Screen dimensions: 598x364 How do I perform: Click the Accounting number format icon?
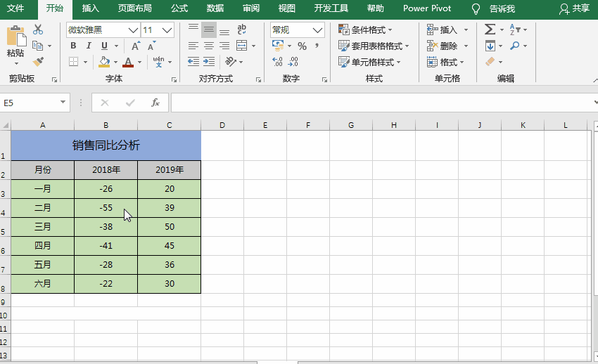point(278,46)
